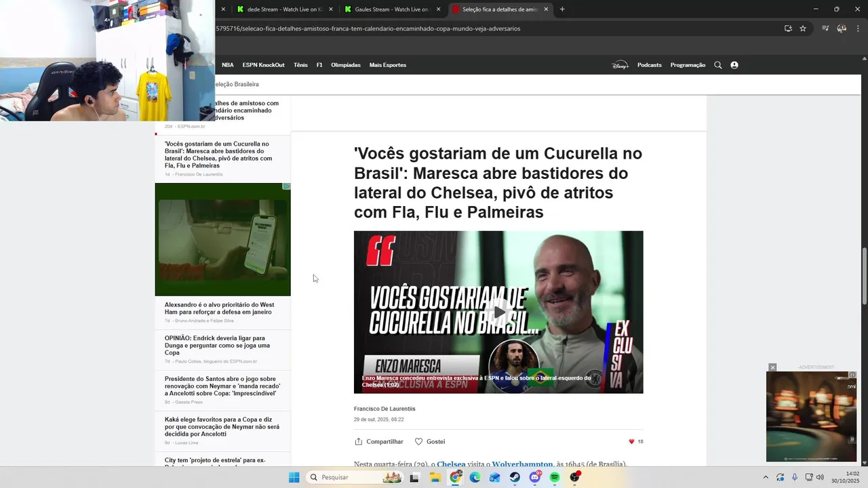Like the article with Gostei
Image resolution: width=868 pixels, height=488 pixels.
point(430,441)
